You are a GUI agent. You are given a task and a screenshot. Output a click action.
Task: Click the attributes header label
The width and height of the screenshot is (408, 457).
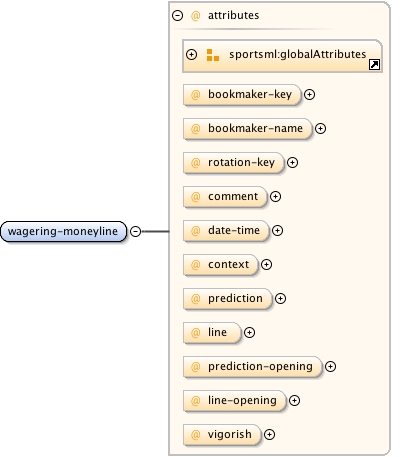233,15
